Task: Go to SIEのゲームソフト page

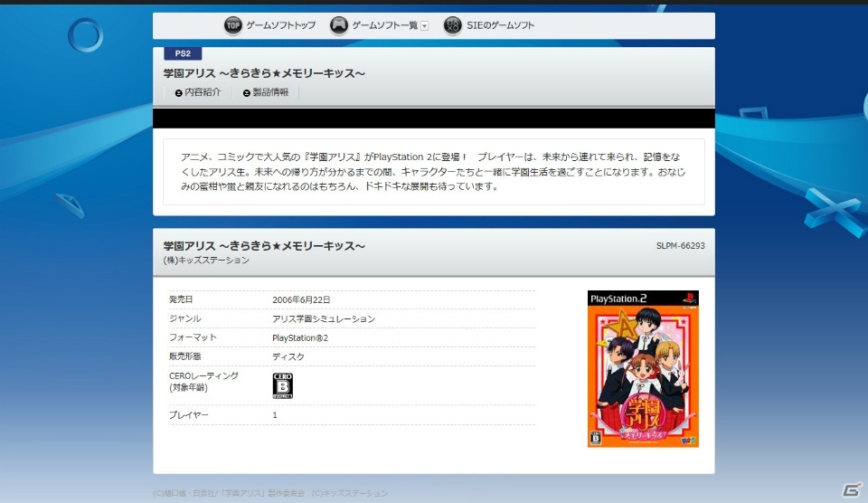Action: coord(500,25)
